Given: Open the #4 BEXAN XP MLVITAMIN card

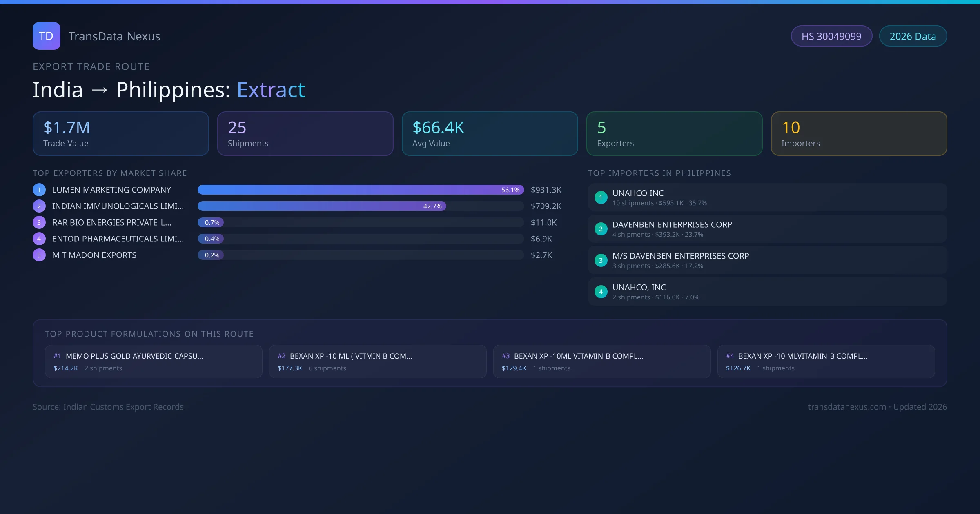Looking at the screenshot, I should tap(826, 361).
